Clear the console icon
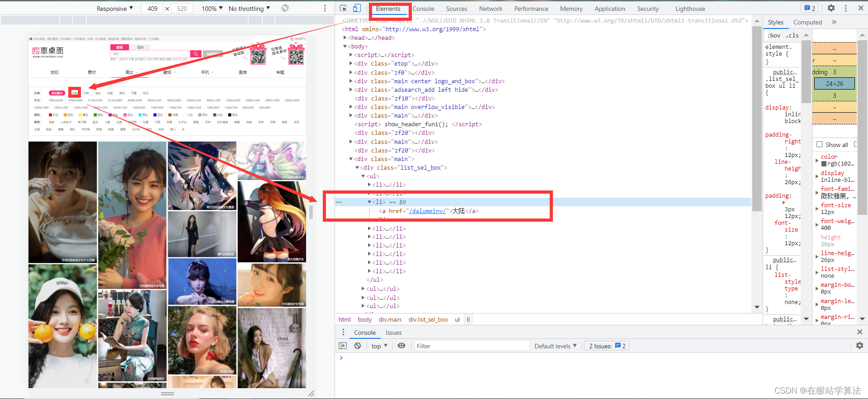868x399 pixels. point(358,346)
